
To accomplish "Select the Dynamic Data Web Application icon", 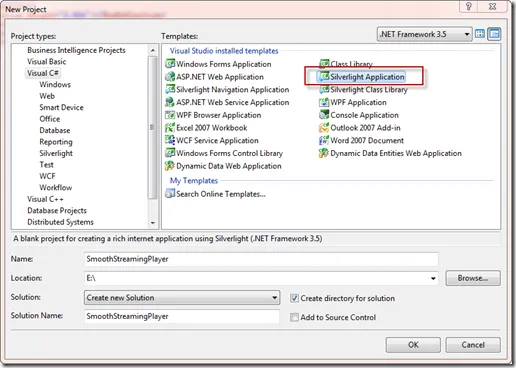I will pyautogui.click(x=170, y=166).
